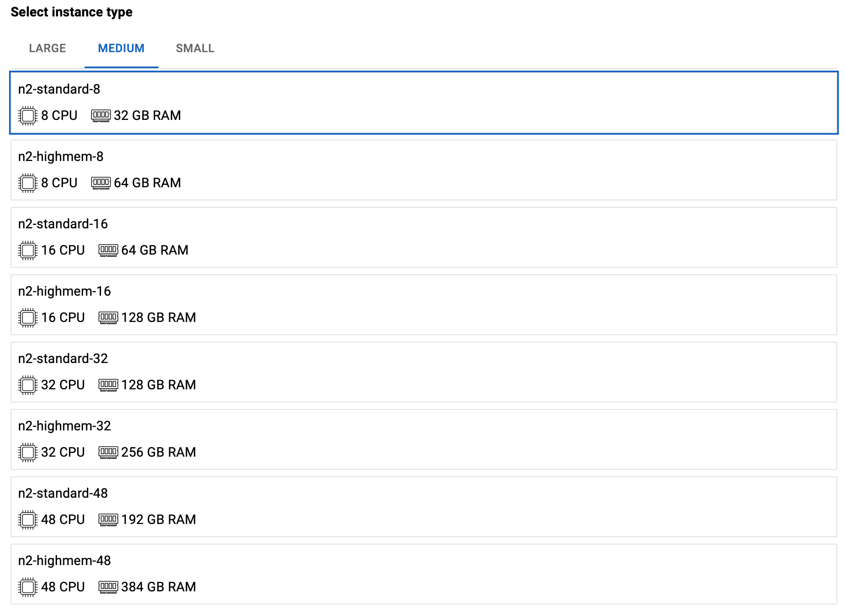Choose the n2-highmem-16 instance card
The width and height of the screenshot is (845, 616).
click(424, 305)
